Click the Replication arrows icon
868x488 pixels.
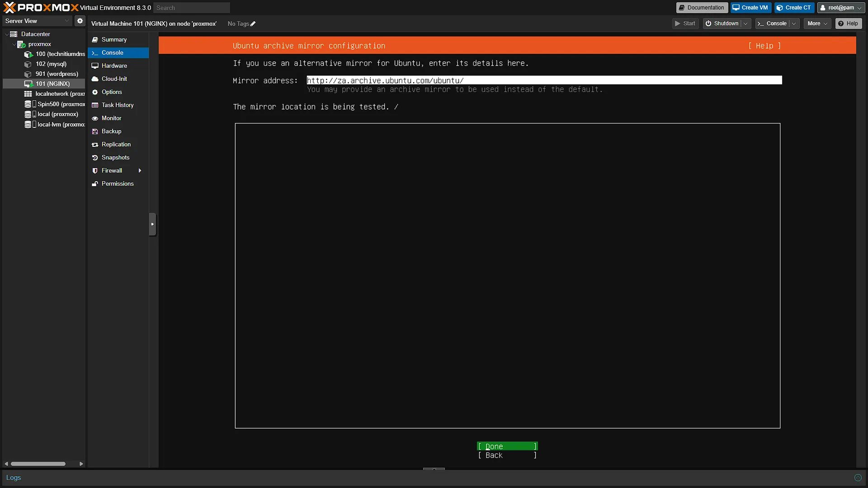coord(95,145)
